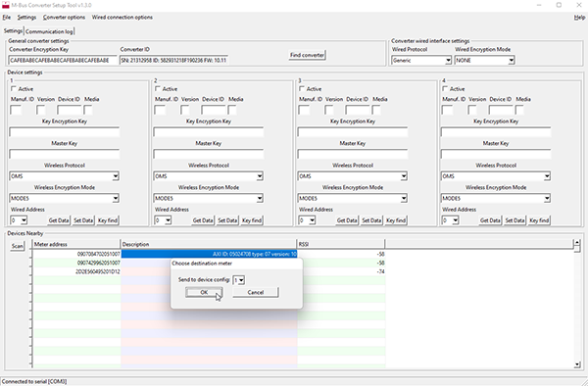Click device 1 Device ID field
The width and height of the screenshot is (588, 386).
point(70,110)
